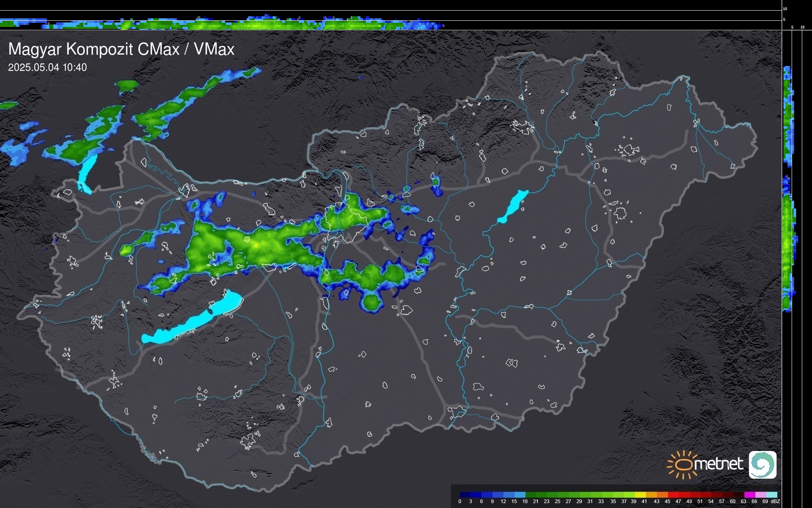Click the teal swirl logo icon
Image resolution: width=812 pixels, height=508 pixels.
tap(762, 464)
